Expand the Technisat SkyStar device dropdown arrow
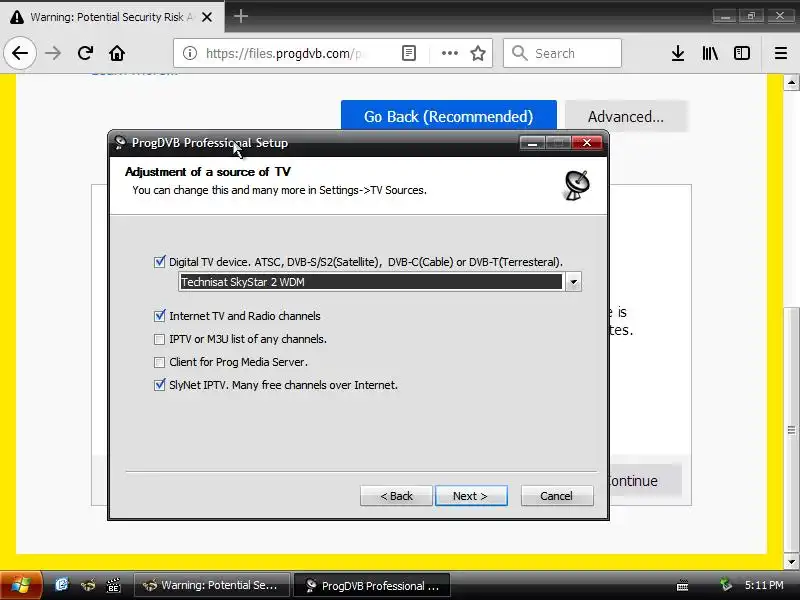 (573, 282)
